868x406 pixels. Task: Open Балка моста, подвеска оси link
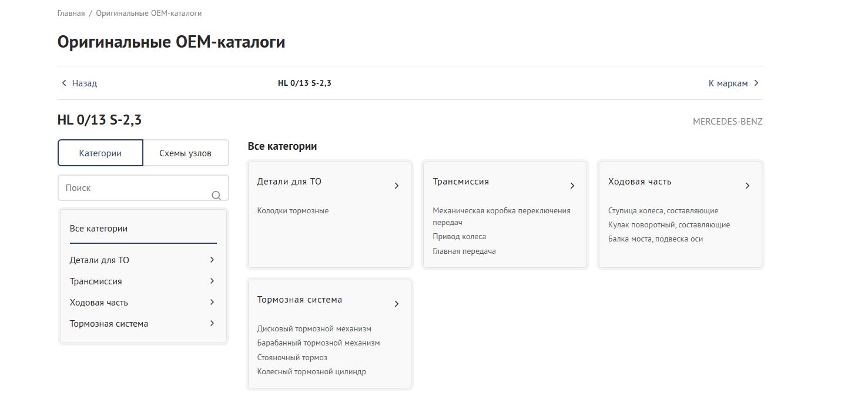pyautogui.click(x=656, y=239)
